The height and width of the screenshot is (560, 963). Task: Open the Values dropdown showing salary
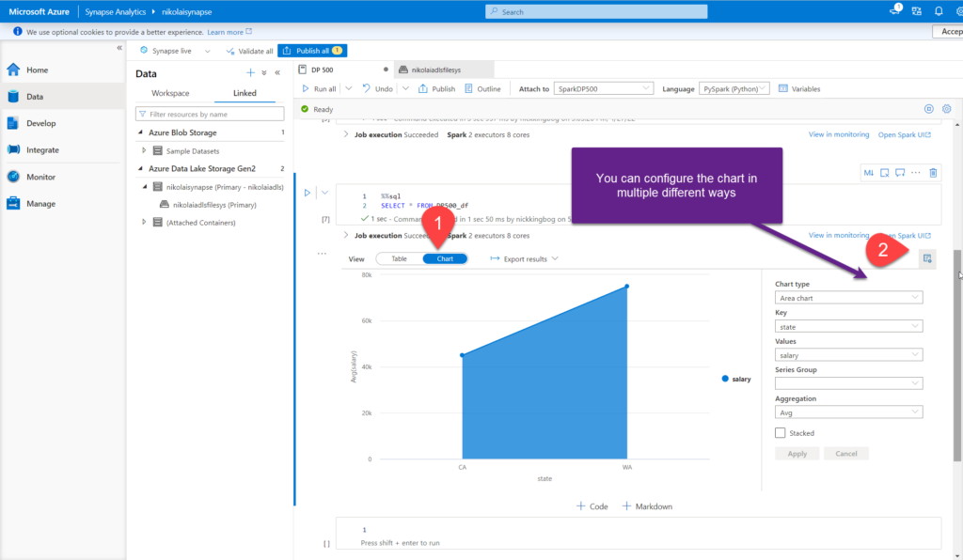849,355
